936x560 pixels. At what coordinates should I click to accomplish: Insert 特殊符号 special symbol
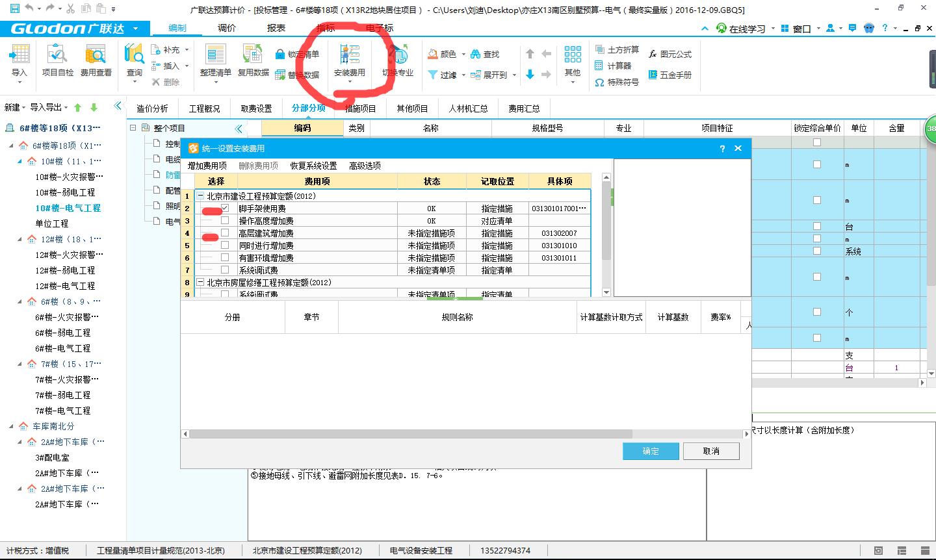(x=617, y=83)
